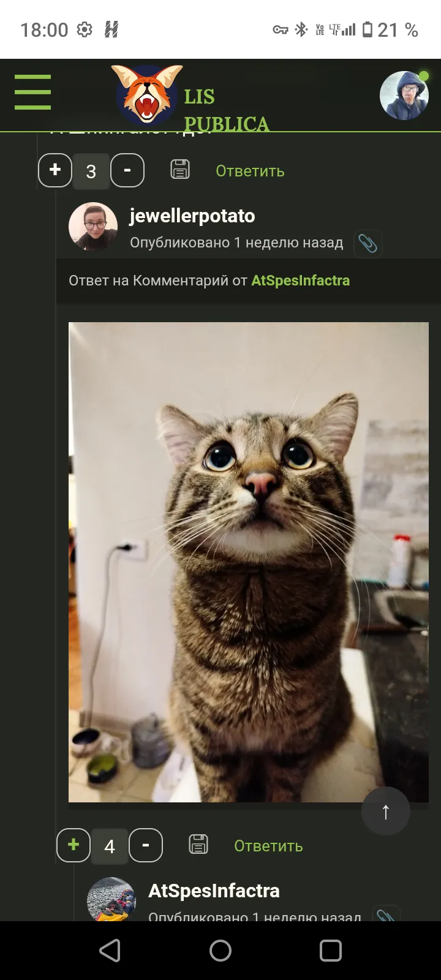Image resolution: width=441 pixels, height=980 pixels.
Task: Upvote the first comment with score 3
Action: pos(55,170)
